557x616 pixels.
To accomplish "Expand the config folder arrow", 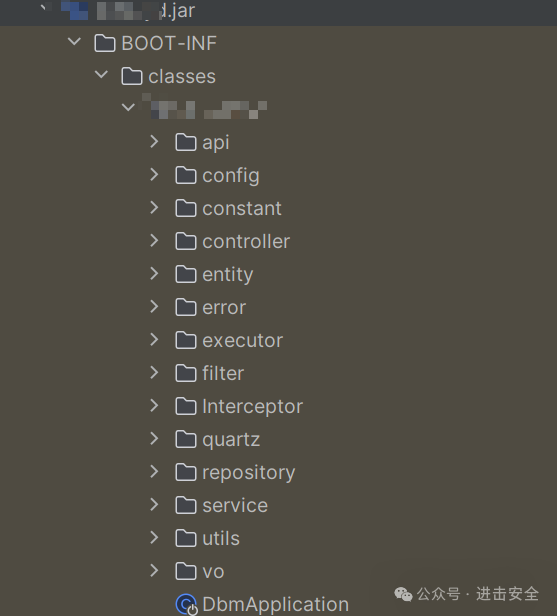I will [154, 174].
